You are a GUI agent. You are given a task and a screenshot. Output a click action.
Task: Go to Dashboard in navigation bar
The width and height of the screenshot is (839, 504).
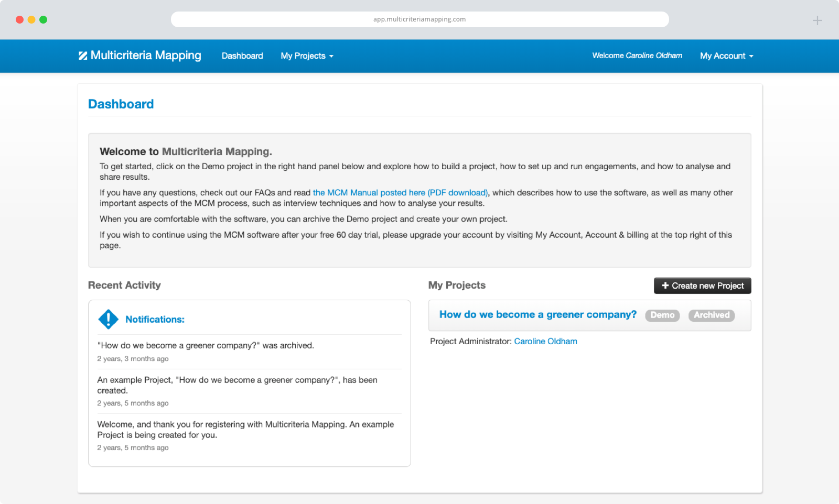242,56
